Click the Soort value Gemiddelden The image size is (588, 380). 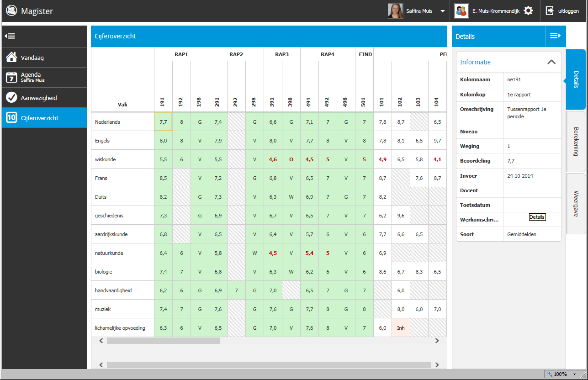[522, 234]
